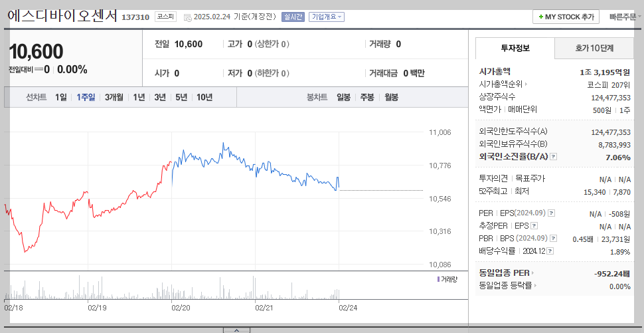The height and width of the screenshot is (333, 644).
Task: Click the 코스피 market badge
Action: pyautogui.click(x=165, y=17)
